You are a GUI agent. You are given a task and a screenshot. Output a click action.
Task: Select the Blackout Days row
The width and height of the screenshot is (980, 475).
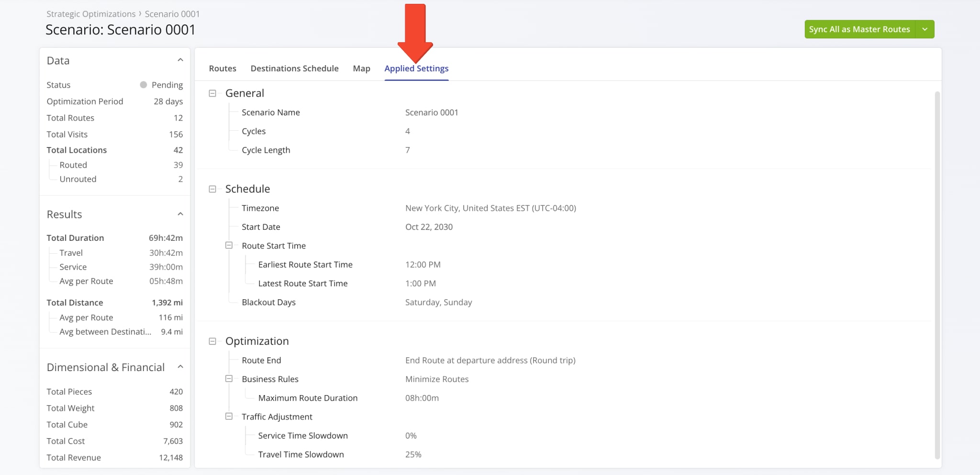tap(268, 302)
